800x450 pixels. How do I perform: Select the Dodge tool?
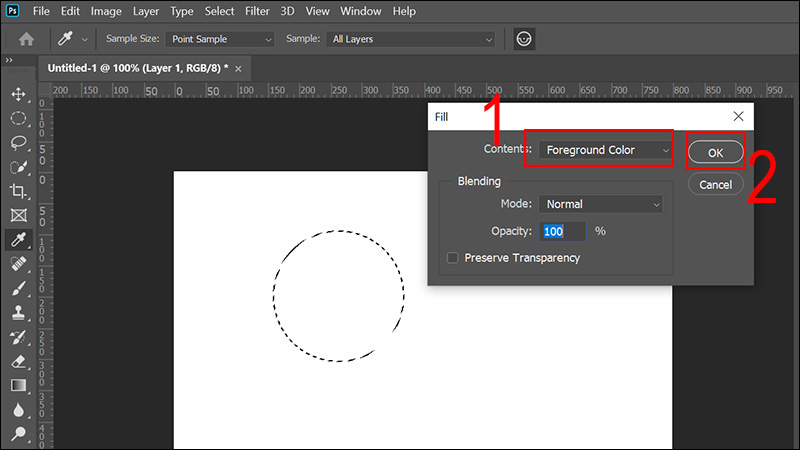coord(18,434)
